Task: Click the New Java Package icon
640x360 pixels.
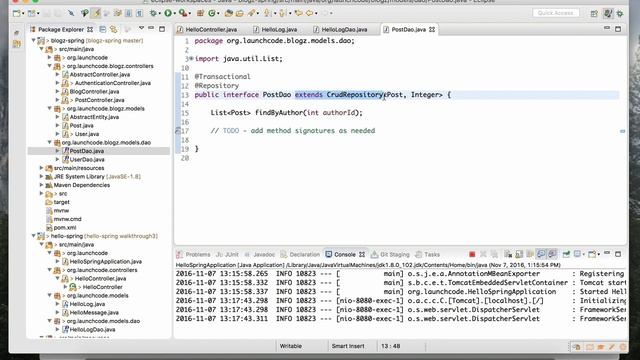Action: [200, 13]
